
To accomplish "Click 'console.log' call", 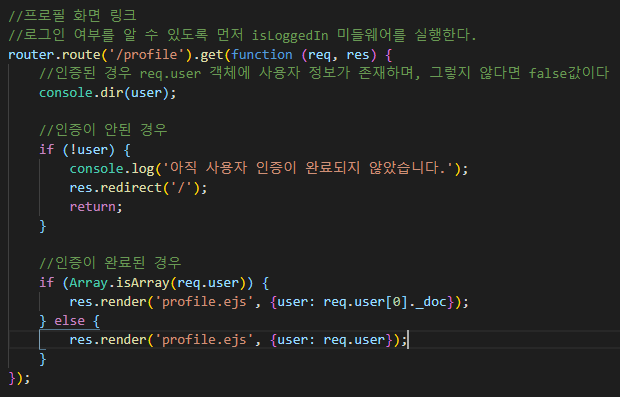I will 112,169.
